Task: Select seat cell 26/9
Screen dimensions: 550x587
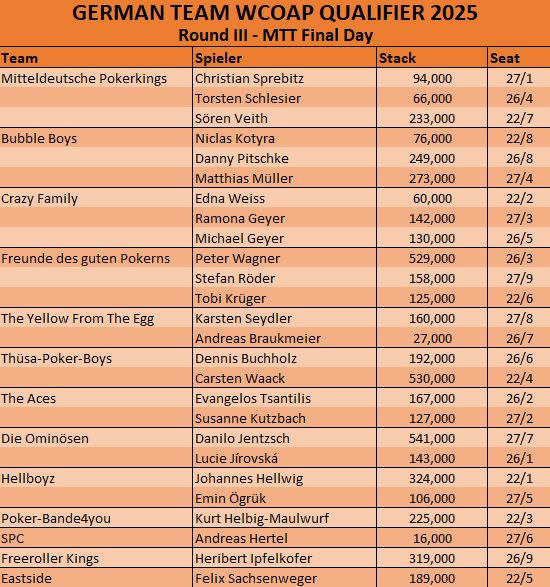Action: point(519,558)
